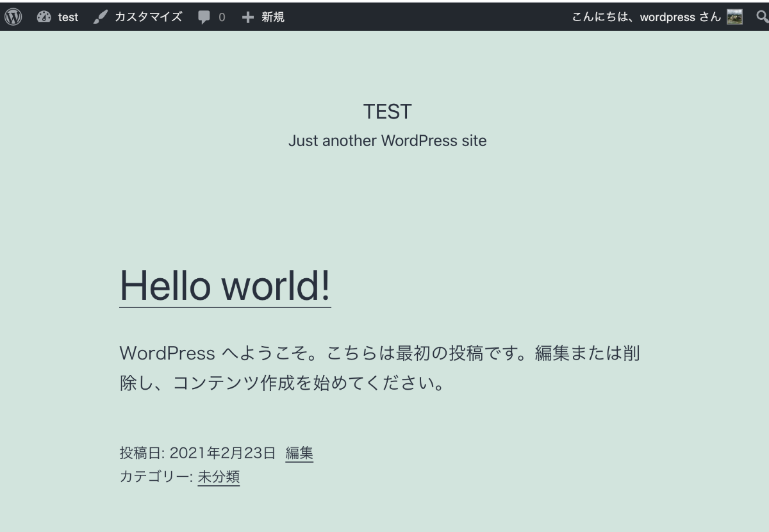This screenshot has width=769, height=532.
Task: Click the post date 2021年2月23日
Action: pos(222,453)
